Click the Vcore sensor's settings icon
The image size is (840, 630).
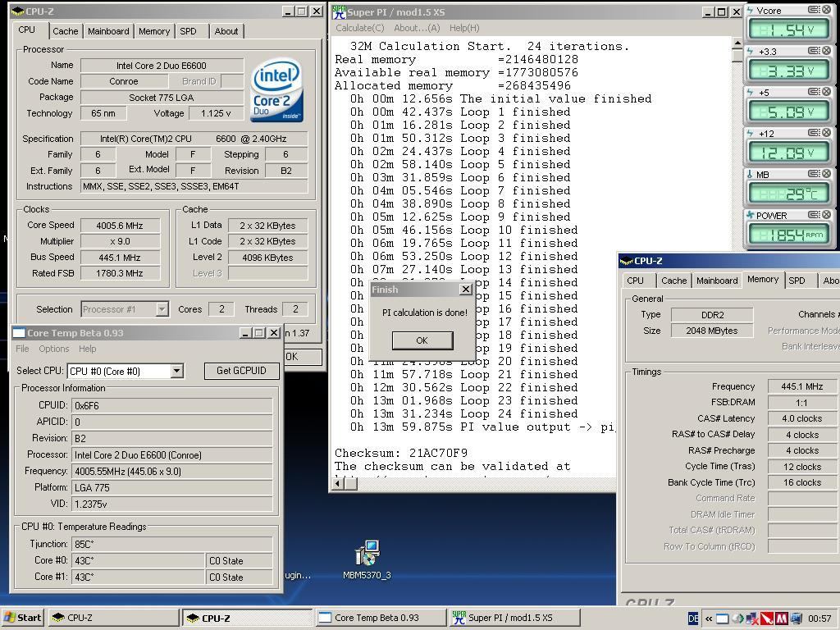coord(814,10)
